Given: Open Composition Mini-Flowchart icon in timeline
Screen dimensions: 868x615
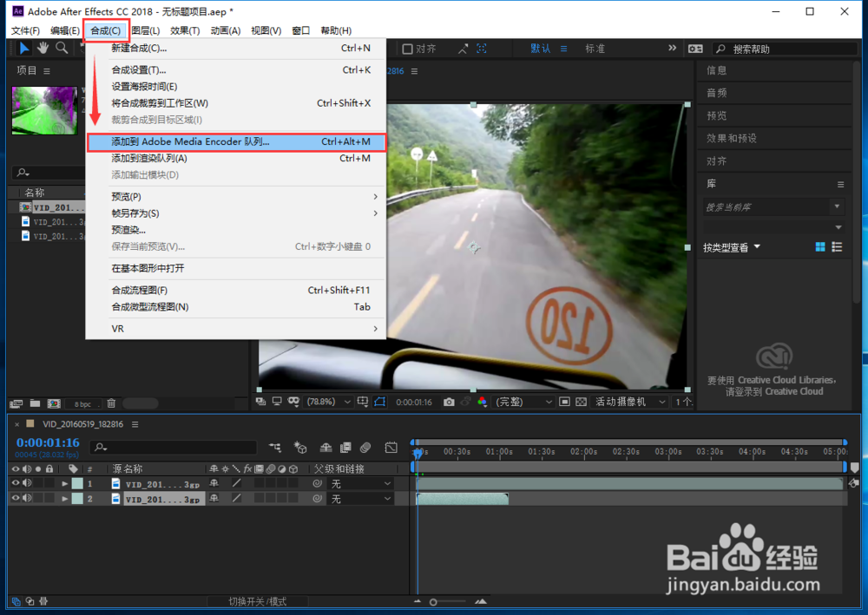Looking at the screenshot, I should coord(275,448).
